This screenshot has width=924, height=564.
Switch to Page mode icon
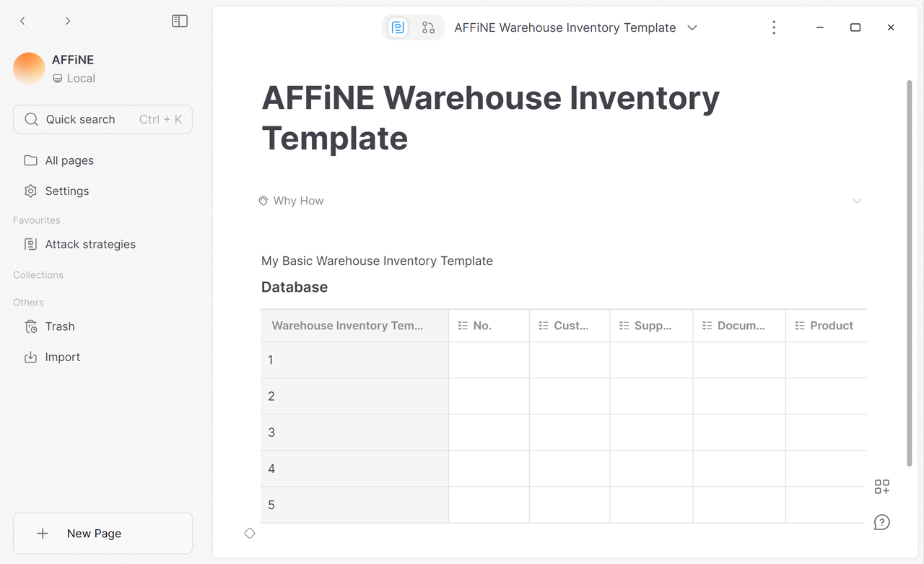click(x=398, y=27)
